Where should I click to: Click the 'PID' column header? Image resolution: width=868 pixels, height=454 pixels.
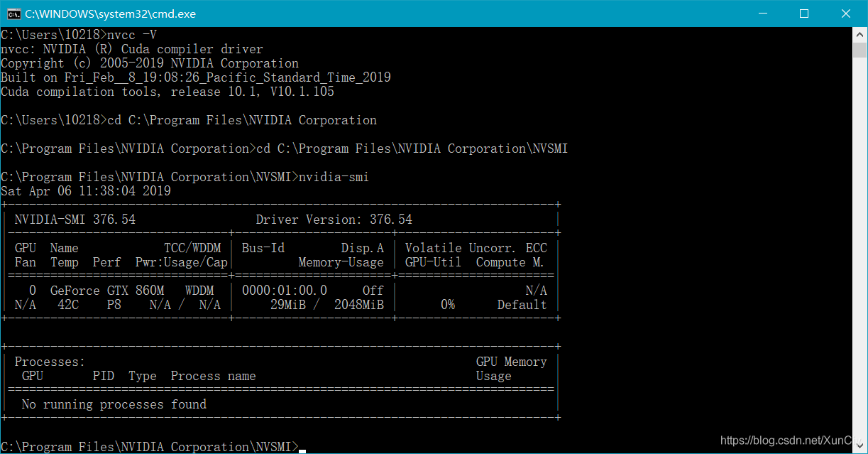(104, 376)
